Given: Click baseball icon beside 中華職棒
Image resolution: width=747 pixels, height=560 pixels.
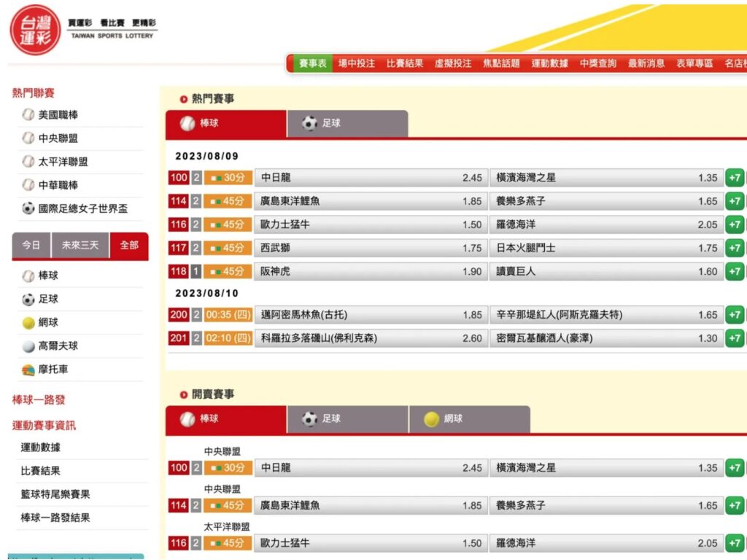Looking at the screenshot, I should pyautogui.click(x=28, y=184).
